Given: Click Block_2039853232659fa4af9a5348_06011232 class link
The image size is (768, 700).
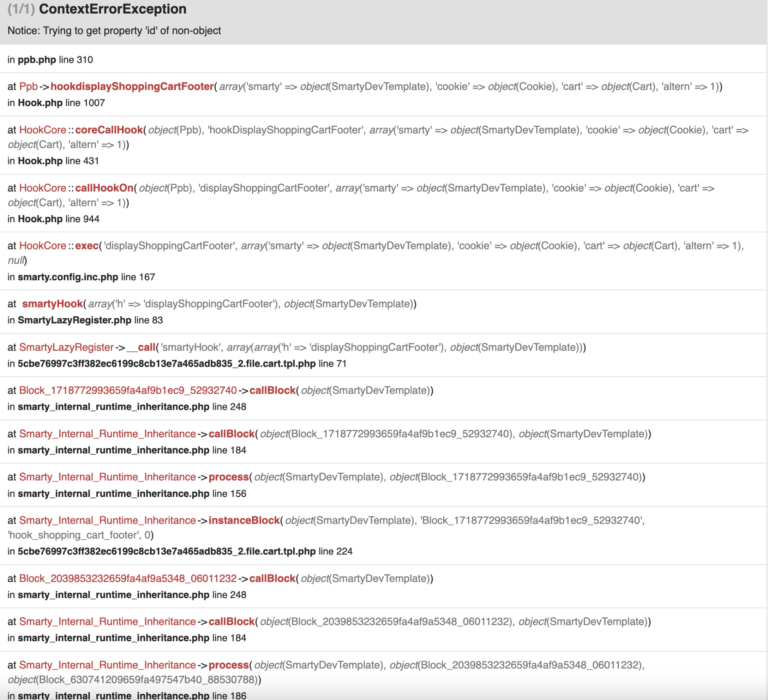Looking at the screenshot, I should click(x=128, y=578).
